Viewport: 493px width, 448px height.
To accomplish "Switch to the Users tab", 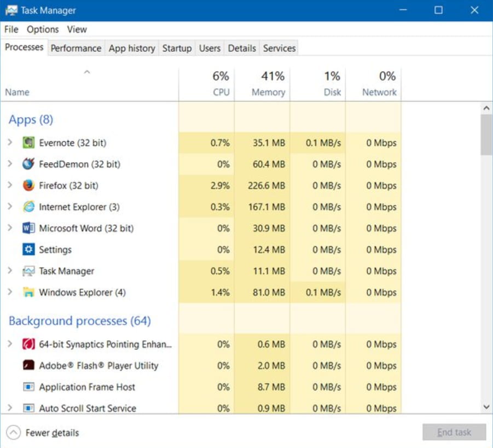I will (x=210, y=48).
